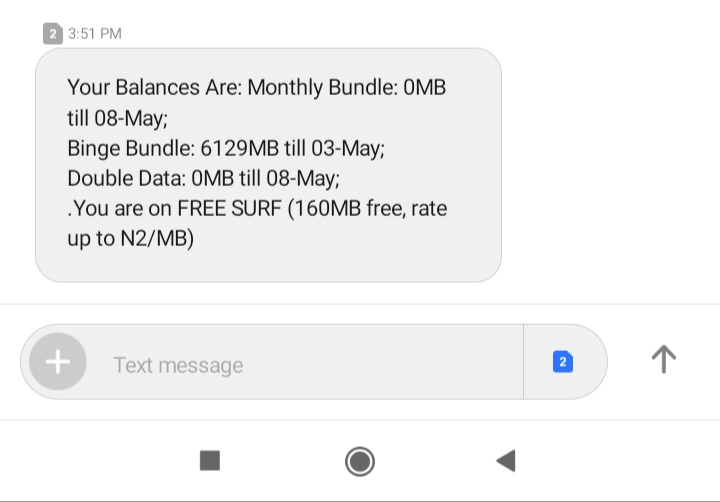
Task: Tap the Double Data balance line
Action: (203, 178)
